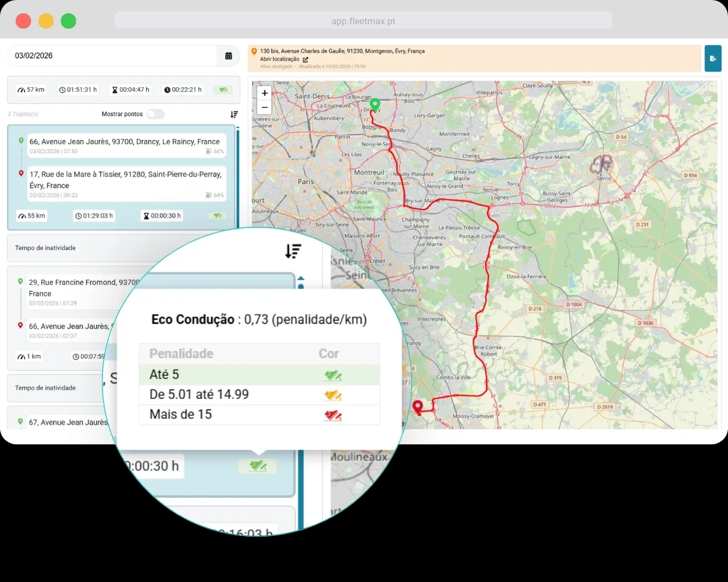Click the external link icon next to Abrir localização
This screenshot has width=728, height=582.
(x=305, y=59)
